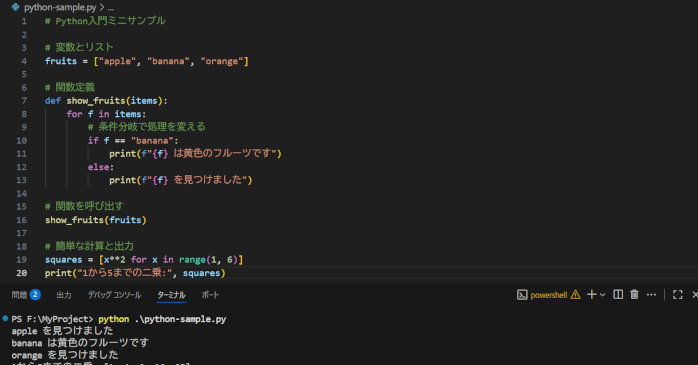Click the breadcrumb ellipsis after python-sample.py

click(x=110, y=8)
